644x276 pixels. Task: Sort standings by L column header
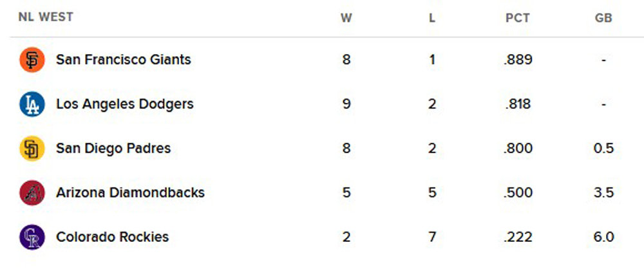click(432, 18)
